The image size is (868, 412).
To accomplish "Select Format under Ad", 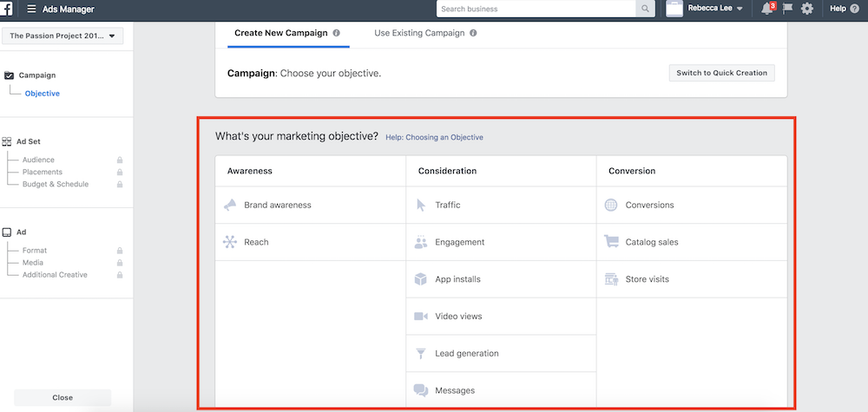I will (35, 251).
